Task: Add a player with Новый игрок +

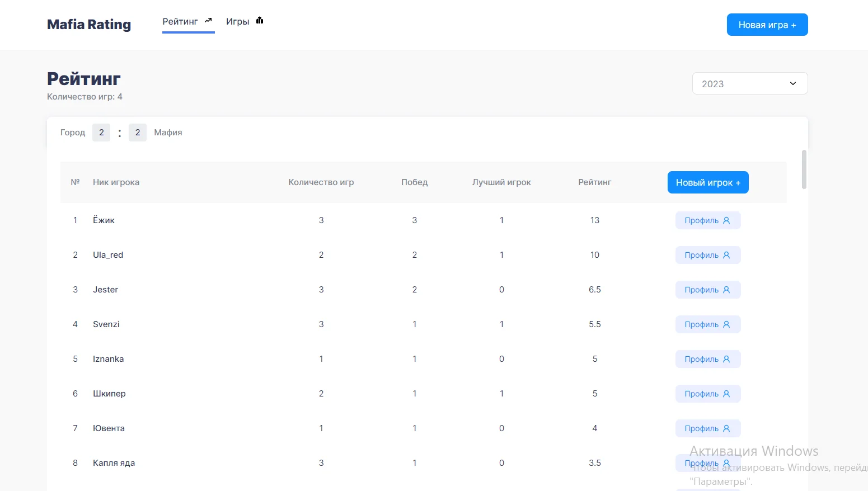Action: [707, 182]
